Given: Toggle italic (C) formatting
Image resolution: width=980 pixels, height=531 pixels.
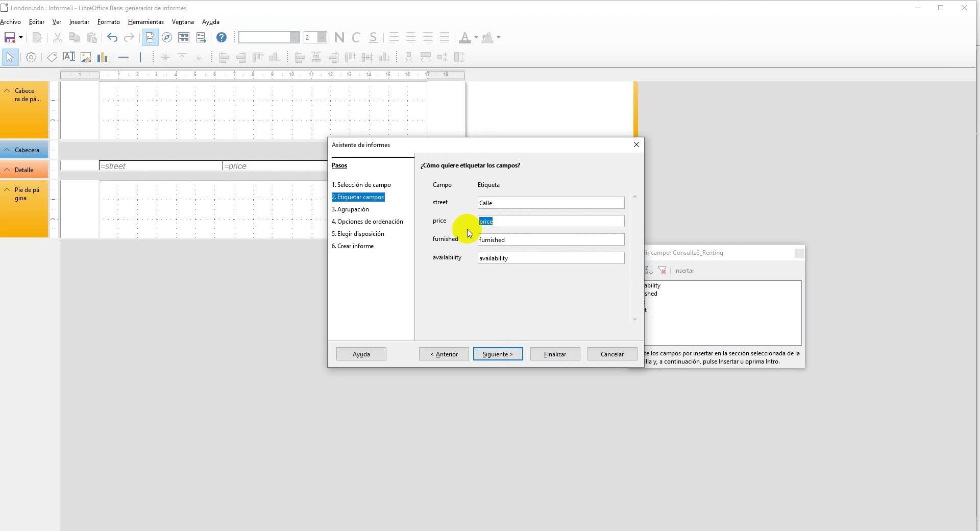Looking at the screenshot, I should [356, 37].
